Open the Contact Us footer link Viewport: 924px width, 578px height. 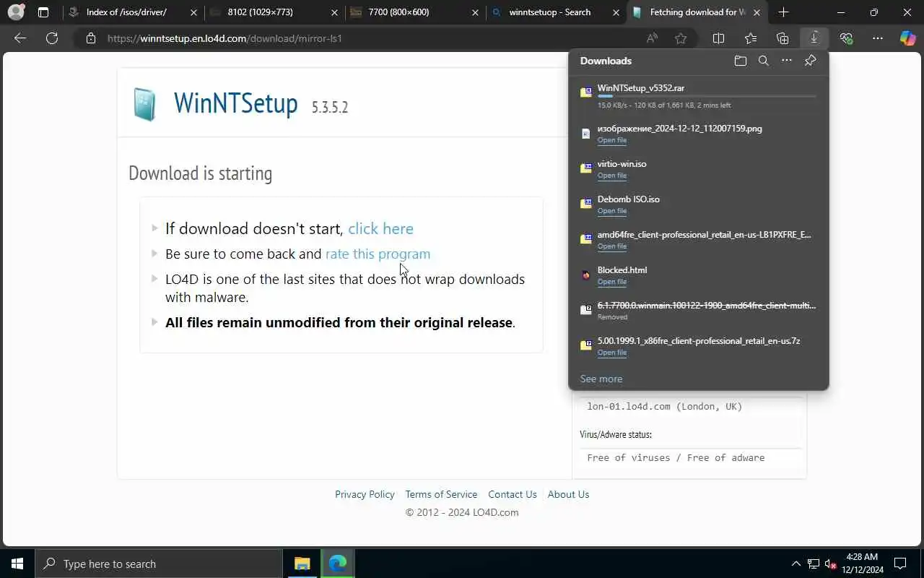tap(513, 494)
